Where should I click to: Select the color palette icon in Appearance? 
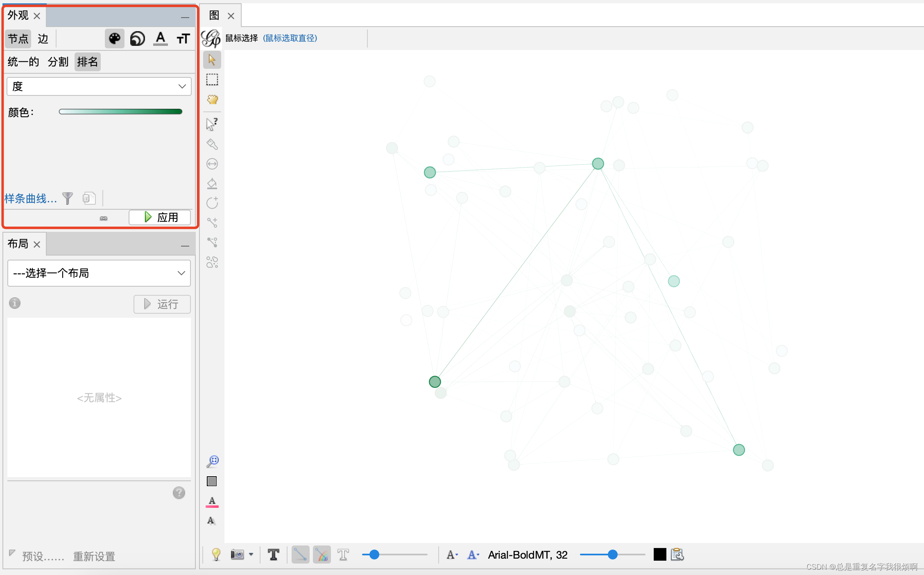coord(114,38)
